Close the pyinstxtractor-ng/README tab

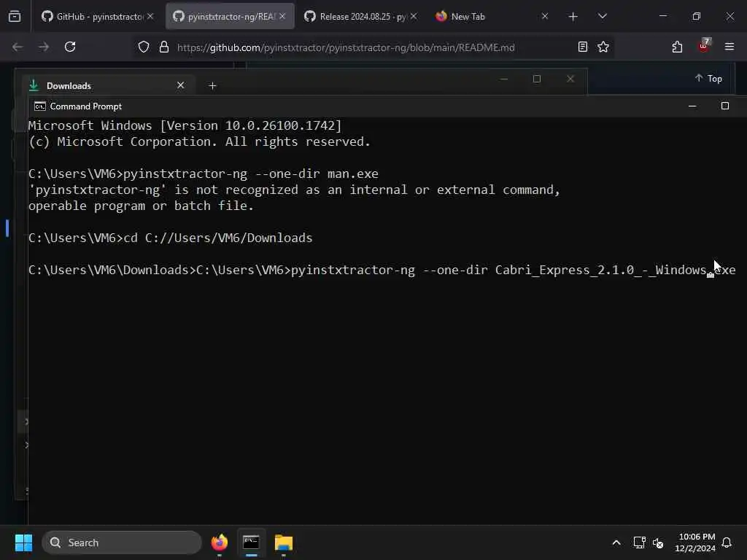coord(282,16)
